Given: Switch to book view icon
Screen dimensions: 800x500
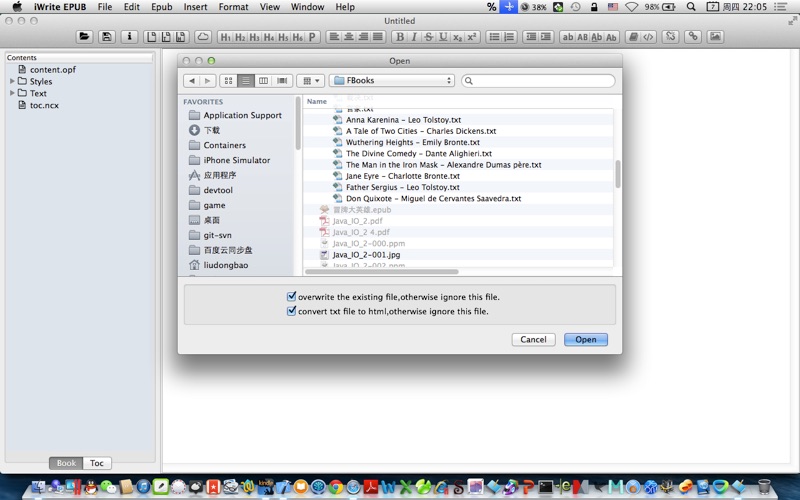Looking at the screenshot, I should click(x=633, y=37).
